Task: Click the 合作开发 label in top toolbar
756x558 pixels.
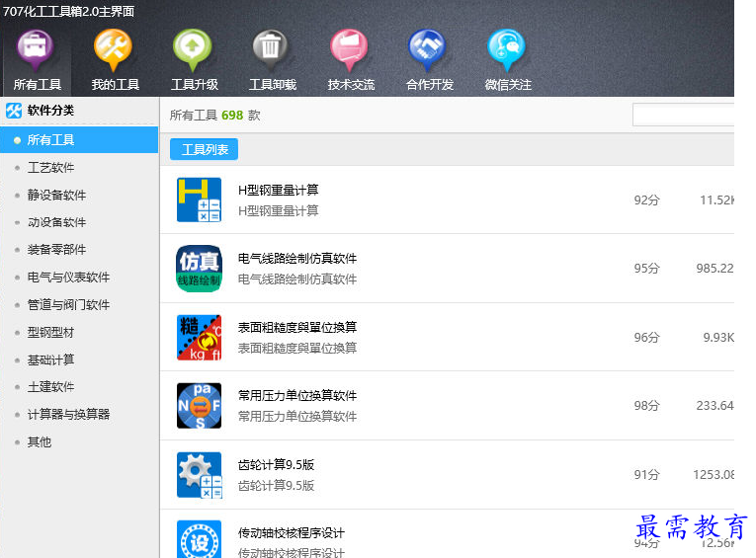Action: 430,85
